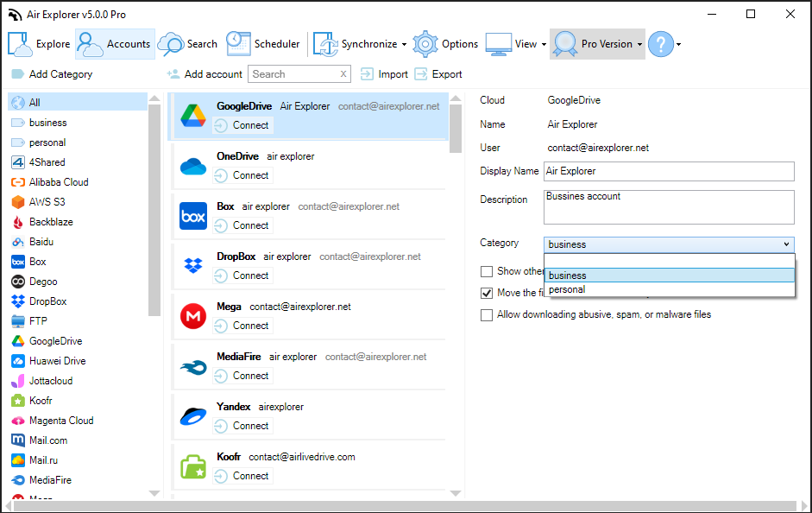Select the Mega account logo

pos(193,316)
